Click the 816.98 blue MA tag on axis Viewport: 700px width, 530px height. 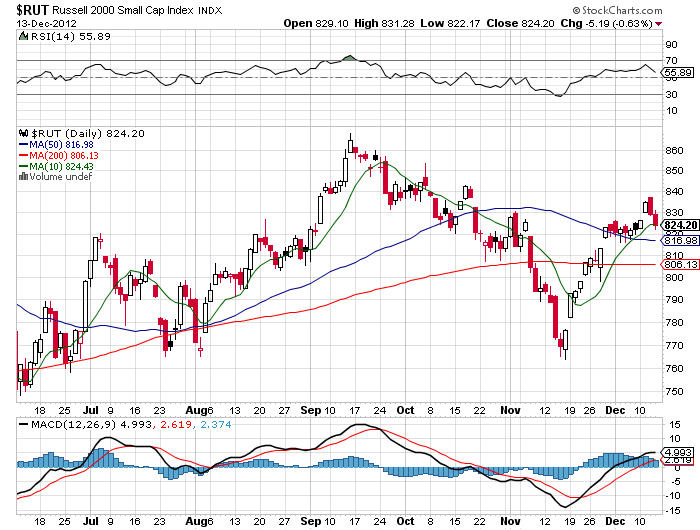tap(679, 240)
